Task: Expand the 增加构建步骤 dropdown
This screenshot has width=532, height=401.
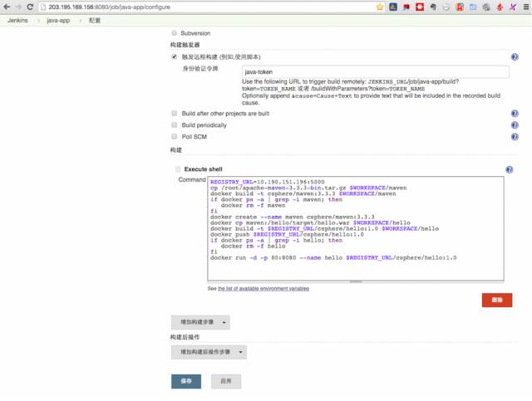Action: pos(199,321)
